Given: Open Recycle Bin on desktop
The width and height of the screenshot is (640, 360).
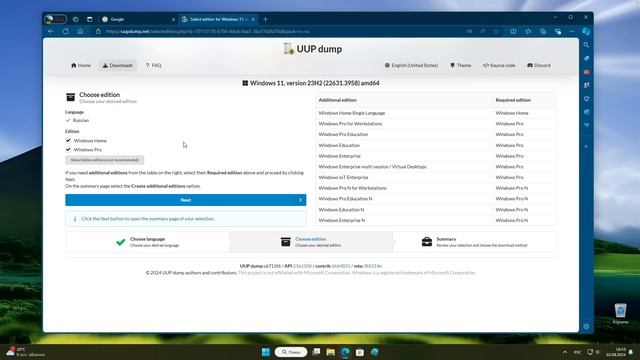Looking at the screenshot, I should (620, 313).
